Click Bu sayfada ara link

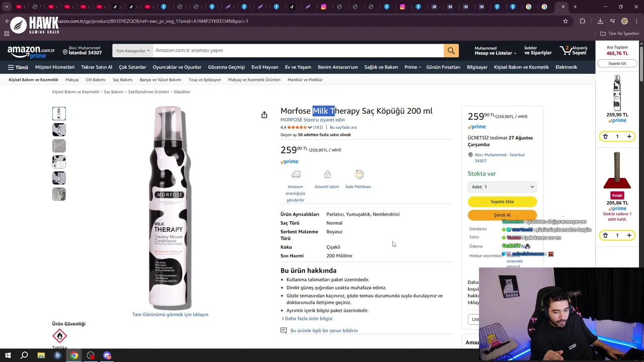[343, 127]
